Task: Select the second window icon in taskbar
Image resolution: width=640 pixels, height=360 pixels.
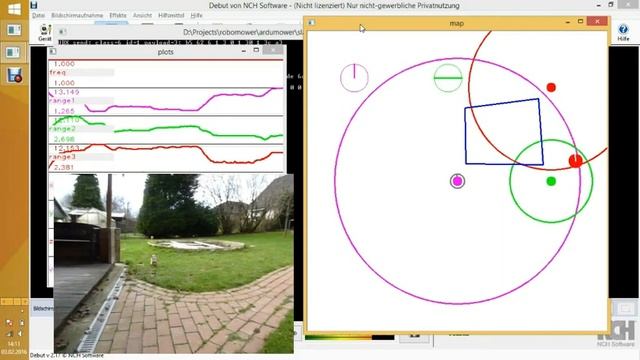Action: click(x=13, y=52)
